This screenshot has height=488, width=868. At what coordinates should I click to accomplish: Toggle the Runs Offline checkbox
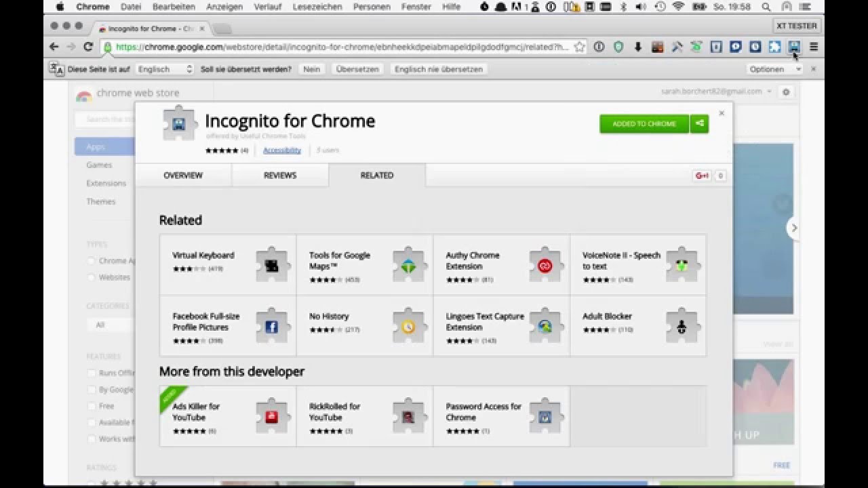(x=92, y=373)
